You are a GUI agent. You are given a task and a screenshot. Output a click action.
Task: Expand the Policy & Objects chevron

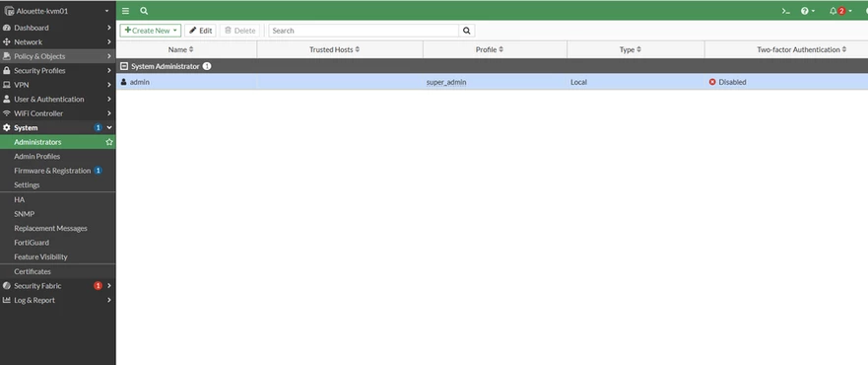(109, 56)
